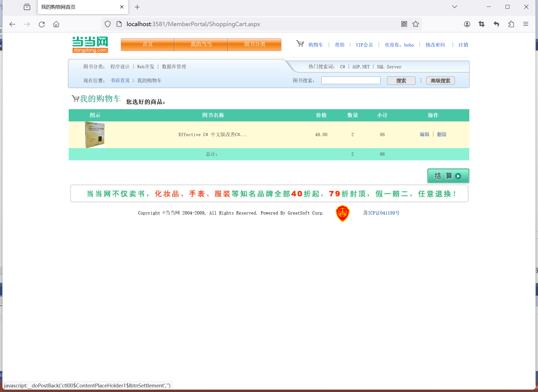Select the 图书分类 navigation tab

(x=255, y=44)
